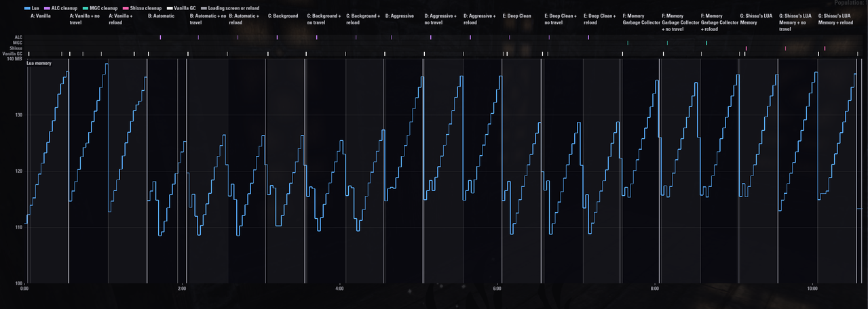Click the Shissu event row label

click(x=16, y=48)
